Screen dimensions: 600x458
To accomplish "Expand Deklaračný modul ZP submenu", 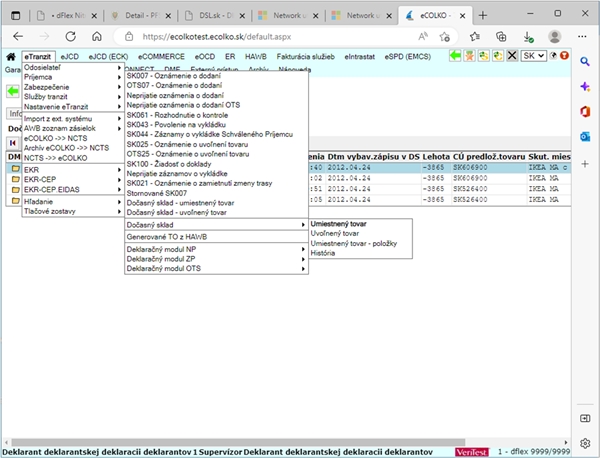I will pyautogui.click(x=216, y=259).
